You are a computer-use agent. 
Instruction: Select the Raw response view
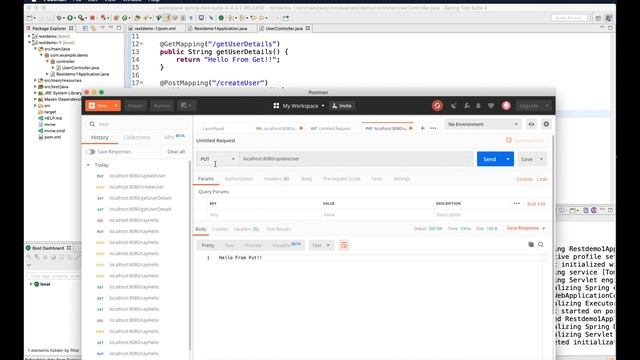point(229,245)
